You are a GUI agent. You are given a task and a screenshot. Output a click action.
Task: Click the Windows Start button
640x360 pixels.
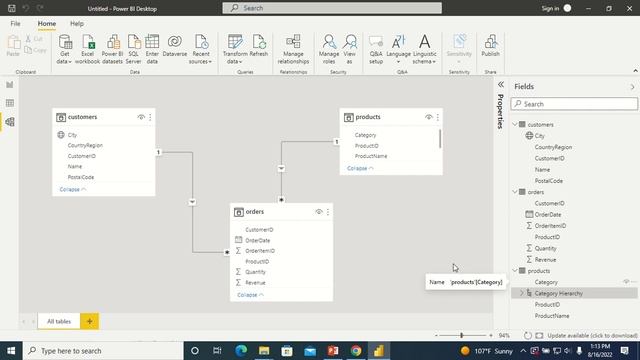(11, 351)
